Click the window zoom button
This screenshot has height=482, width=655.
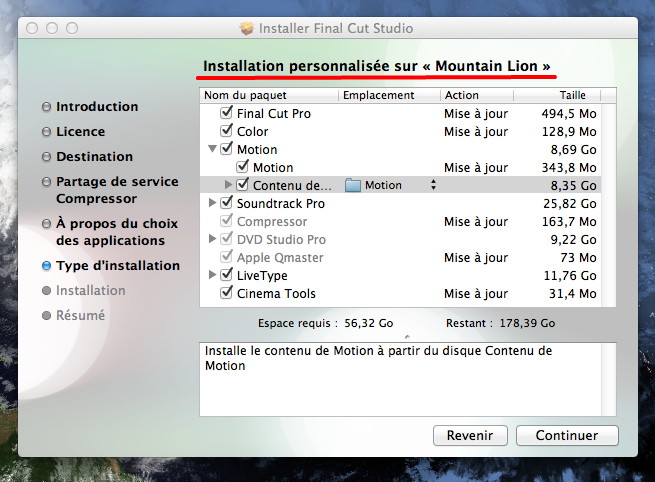(72, 28)
